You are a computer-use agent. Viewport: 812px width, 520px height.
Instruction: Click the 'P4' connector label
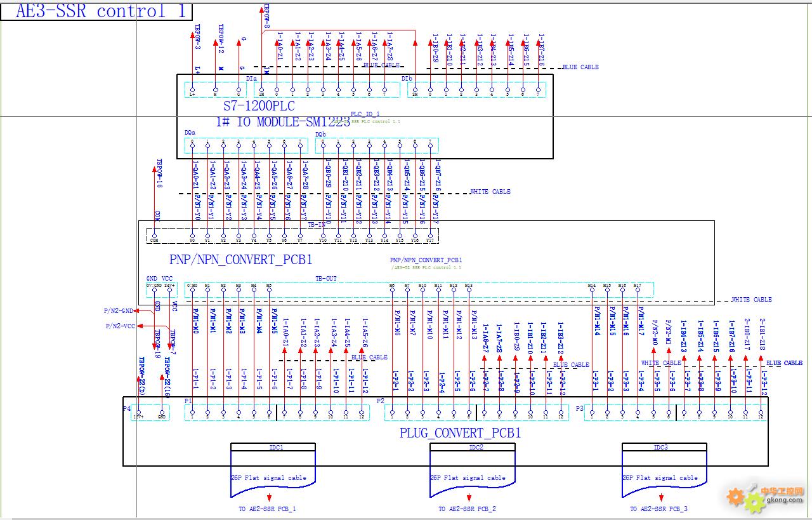(x=126, y=408)
